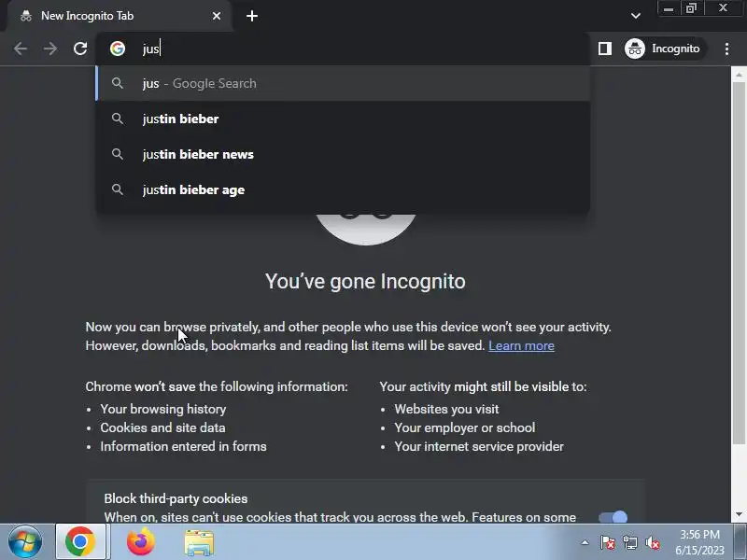The height and width of the screenshot is (560, 747).
Task: Click search icon beside 'justin bieber age'
Action: (118, 189)
